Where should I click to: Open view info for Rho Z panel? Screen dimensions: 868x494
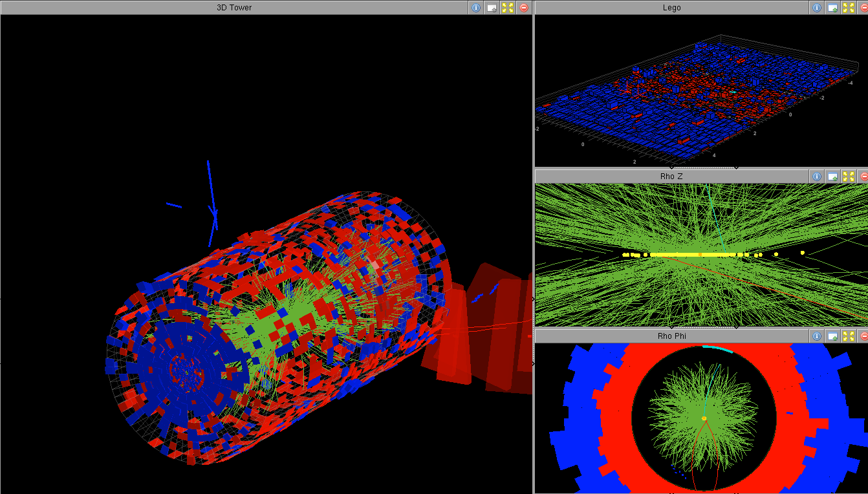[x=817, y=176]
